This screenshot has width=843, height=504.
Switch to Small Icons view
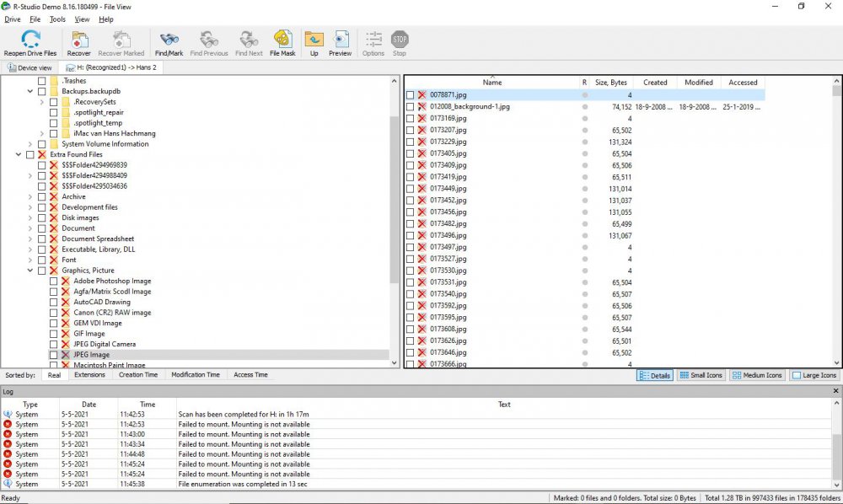pyautogui.click(x=701, y=375)
